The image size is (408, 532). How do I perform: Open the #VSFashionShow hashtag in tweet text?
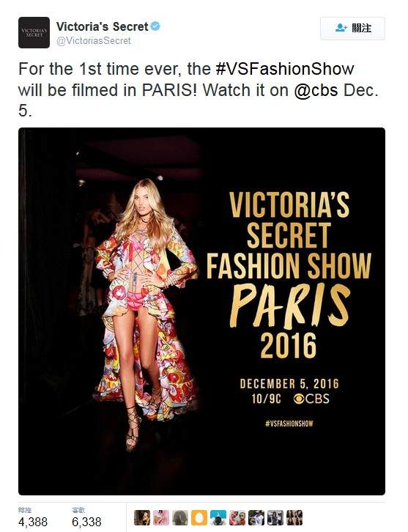pos(285,69)
